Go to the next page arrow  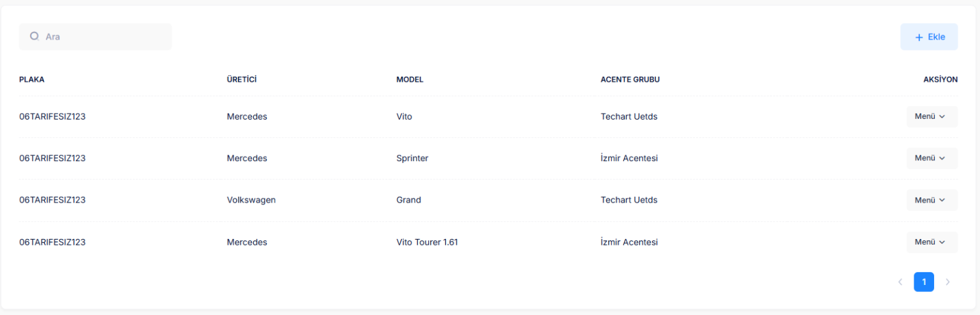[x=947, y=282]
